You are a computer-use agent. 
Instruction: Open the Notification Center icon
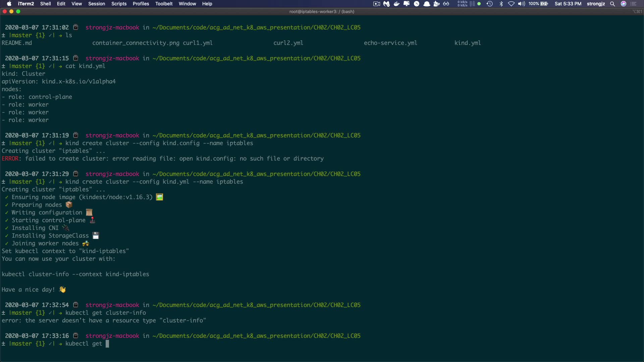click(634, 4)
